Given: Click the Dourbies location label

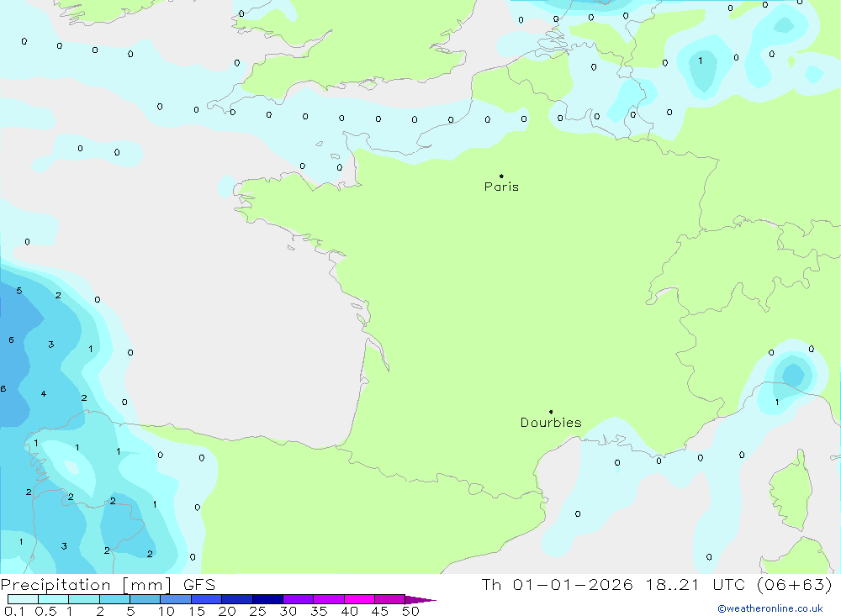Looking at the screenshot, I should [551, 423].
